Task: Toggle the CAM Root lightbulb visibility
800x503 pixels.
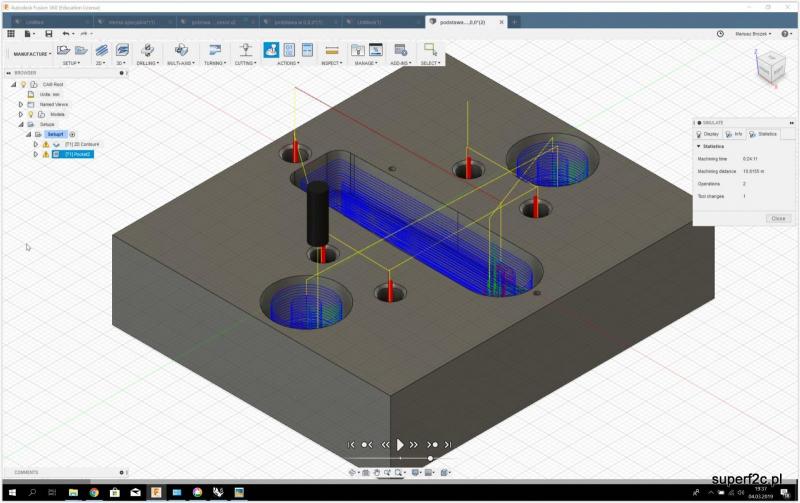Action: coord(23,84)
